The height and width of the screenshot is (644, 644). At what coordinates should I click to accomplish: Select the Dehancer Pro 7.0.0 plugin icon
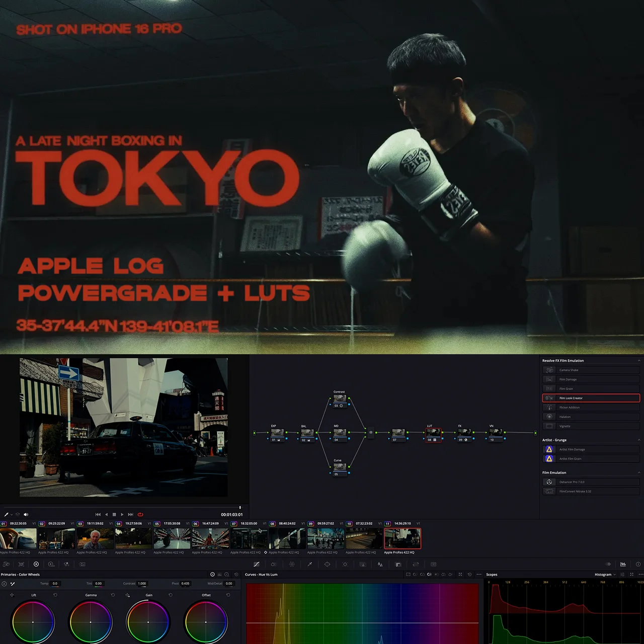pos(549,482)
